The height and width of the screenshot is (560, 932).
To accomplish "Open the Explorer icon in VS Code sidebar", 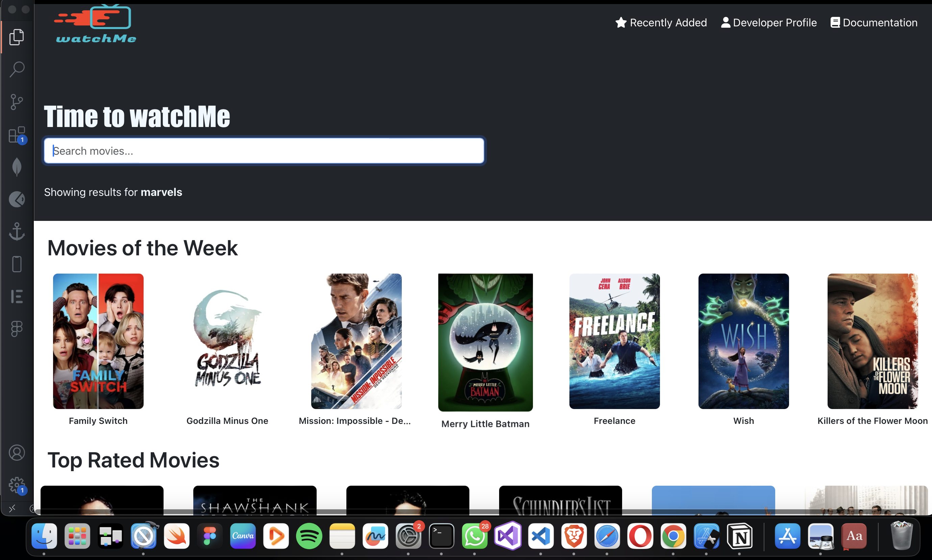I will click(x=17, y=36).
